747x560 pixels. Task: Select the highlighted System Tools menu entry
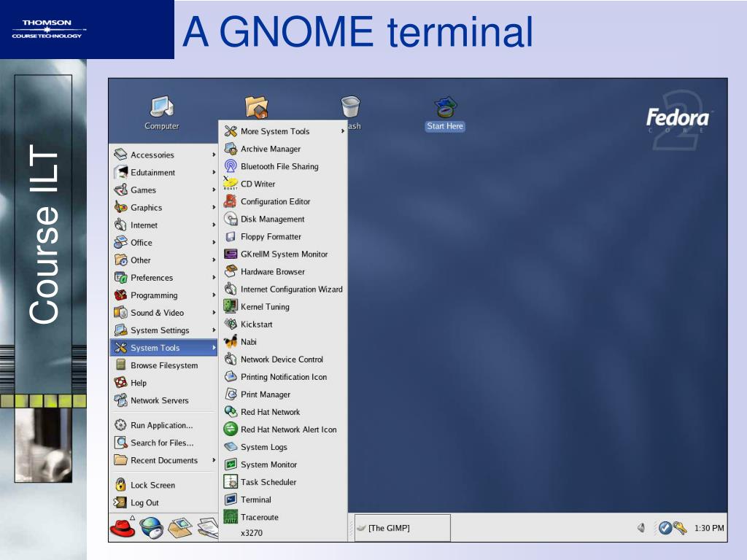click(164, 348)
